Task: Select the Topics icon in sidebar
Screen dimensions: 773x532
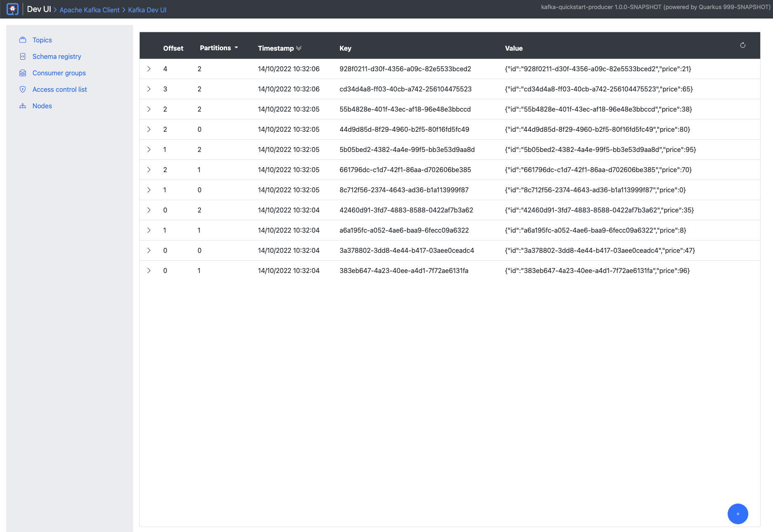Action: pos(23,40)
